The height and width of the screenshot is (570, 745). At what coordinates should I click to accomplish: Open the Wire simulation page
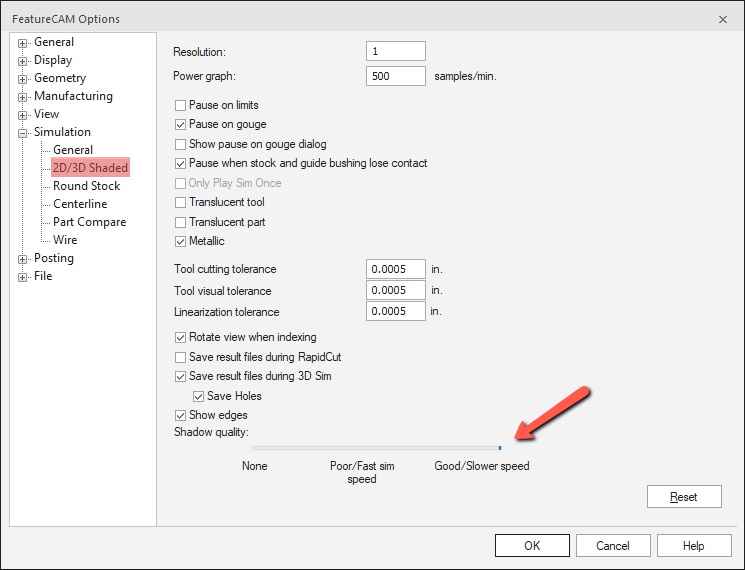point(65,240)
